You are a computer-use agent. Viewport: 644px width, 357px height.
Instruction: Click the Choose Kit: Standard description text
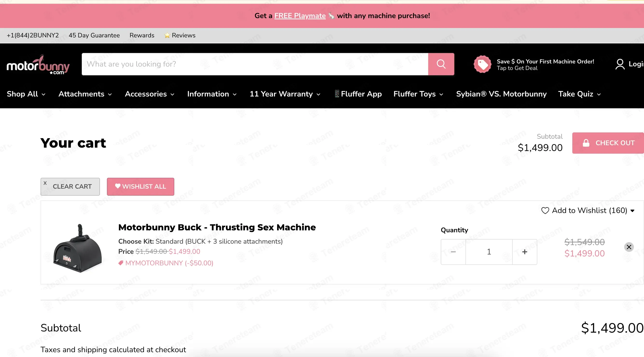(201, 241)
